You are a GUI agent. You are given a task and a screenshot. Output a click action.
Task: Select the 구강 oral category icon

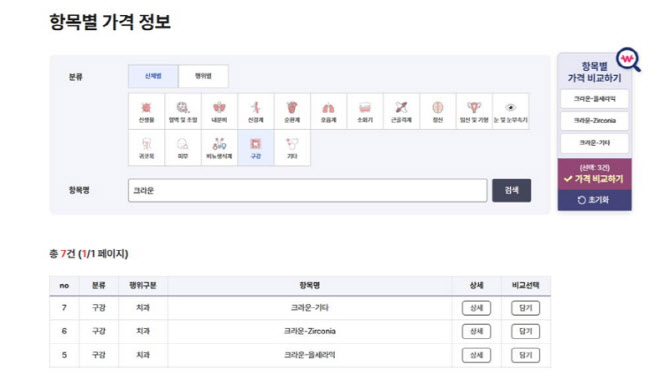256,148
